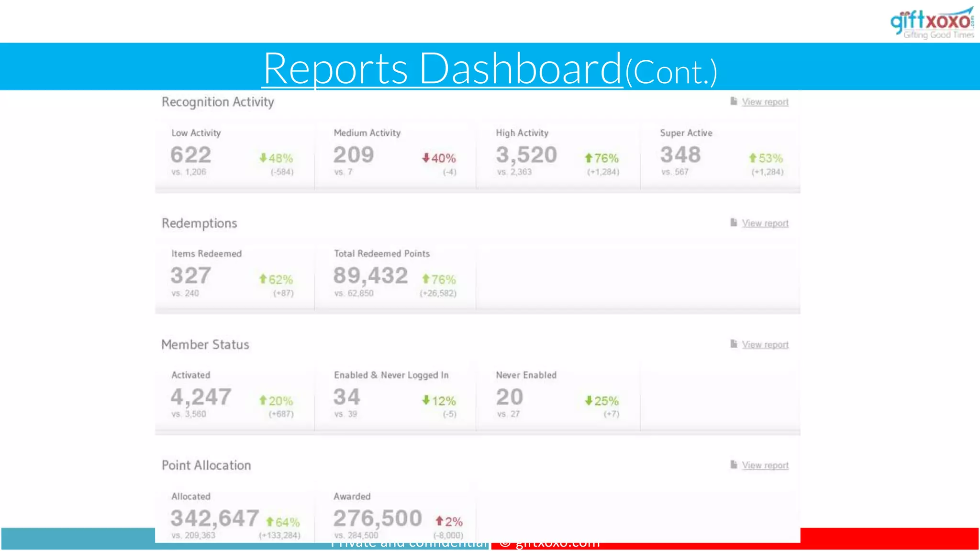Viewport: 980px width, 551px height.
Task: Click document icon beside Member Status View report
Action: pos(734,344)
